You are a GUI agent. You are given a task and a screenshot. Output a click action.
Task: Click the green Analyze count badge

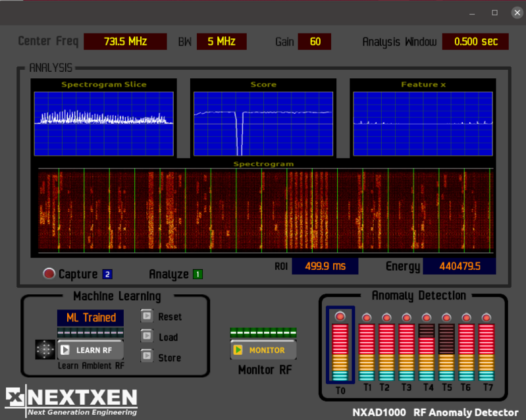(x=197, y=275)
